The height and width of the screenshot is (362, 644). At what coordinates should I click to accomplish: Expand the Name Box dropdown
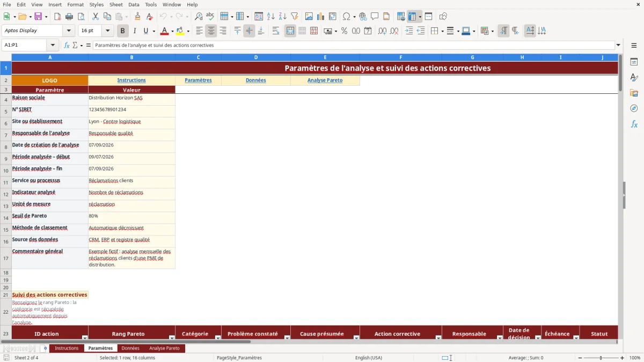tap(53, 46)
